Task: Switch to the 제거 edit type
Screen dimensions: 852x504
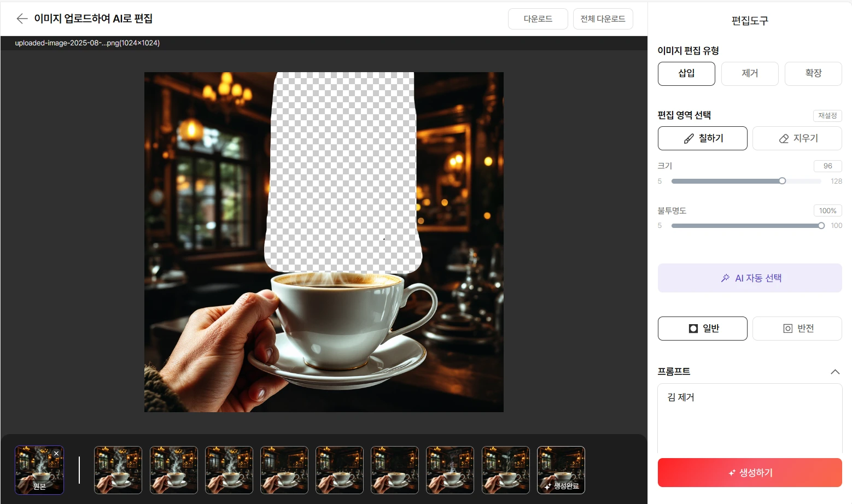Action: pyautogui.click(x=749, y=74)
